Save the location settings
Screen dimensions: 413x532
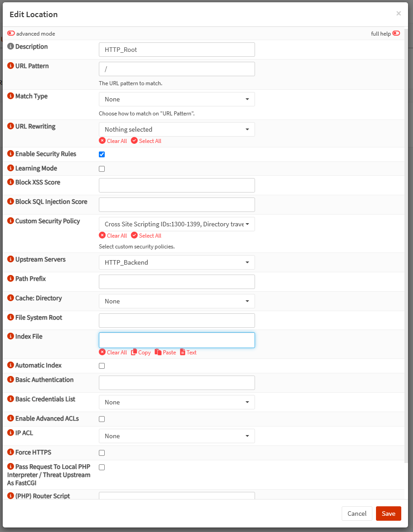click(x=388, y=514)
